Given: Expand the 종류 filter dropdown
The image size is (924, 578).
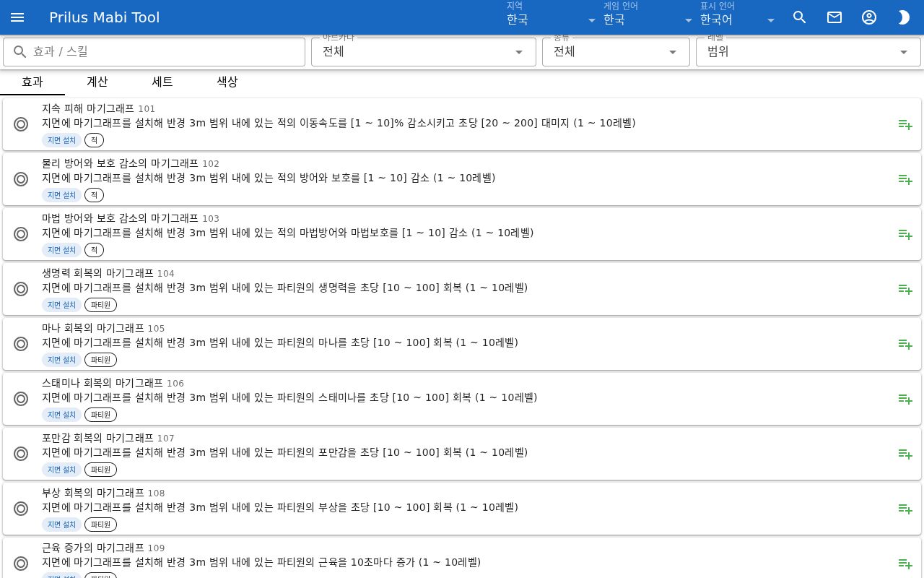Looking at the screenshot, I should (x=616, y=52).
